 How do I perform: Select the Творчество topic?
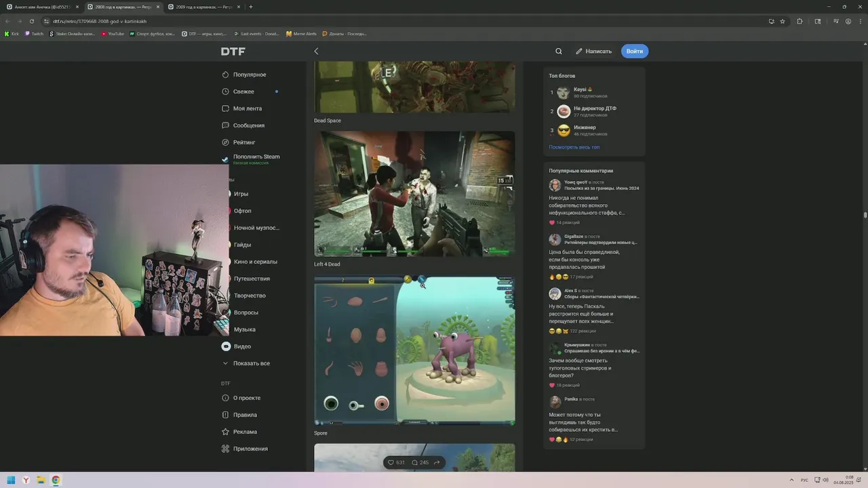250,296
